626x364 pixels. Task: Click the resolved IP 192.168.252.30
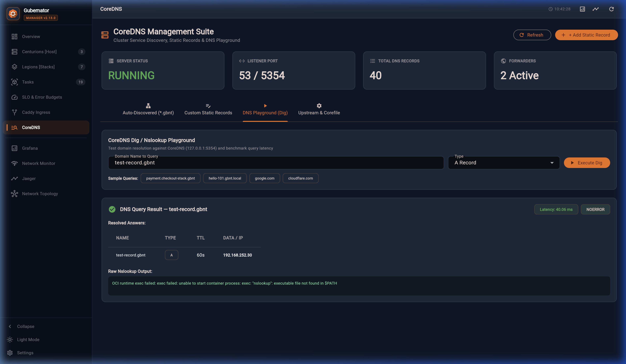pos(237,255)
